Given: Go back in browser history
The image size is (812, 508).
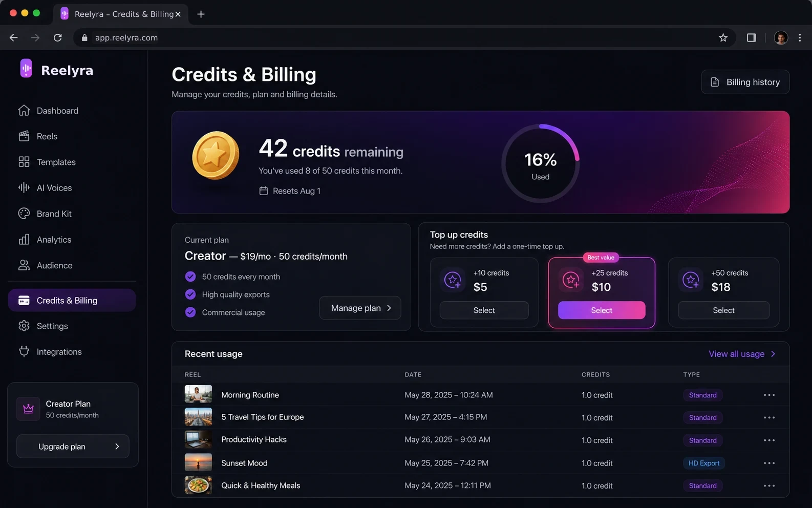Looking at the screenshot, I should [x=14, y=37].
